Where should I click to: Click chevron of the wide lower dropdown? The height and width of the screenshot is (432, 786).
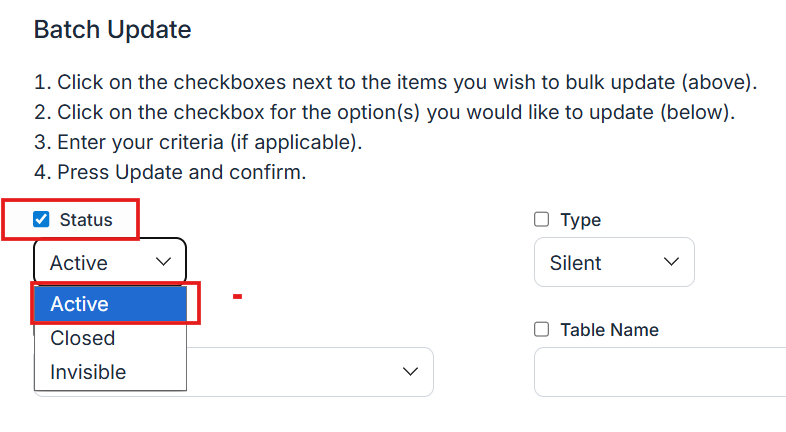409,372
